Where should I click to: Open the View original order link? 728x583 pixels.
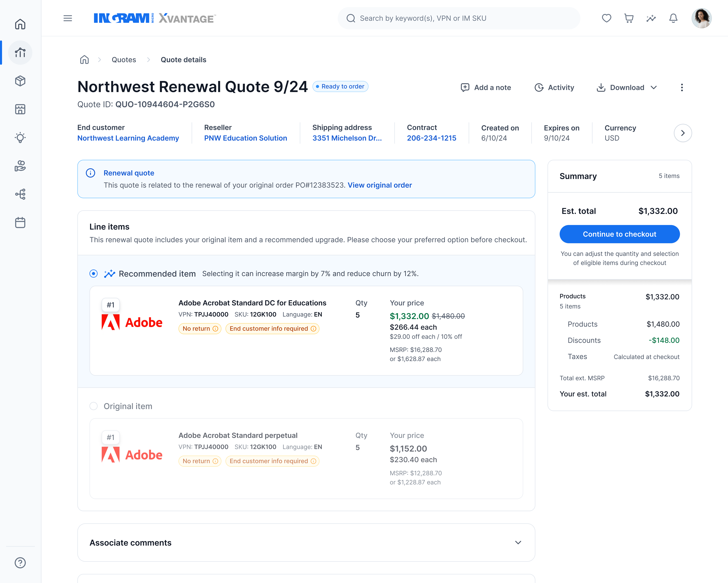point(380,185)
